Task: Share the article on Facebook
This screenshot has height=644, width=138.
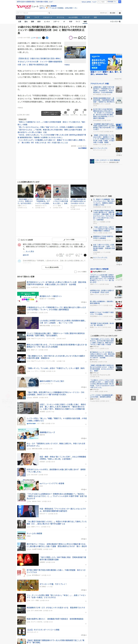Action: pos(47,38)
